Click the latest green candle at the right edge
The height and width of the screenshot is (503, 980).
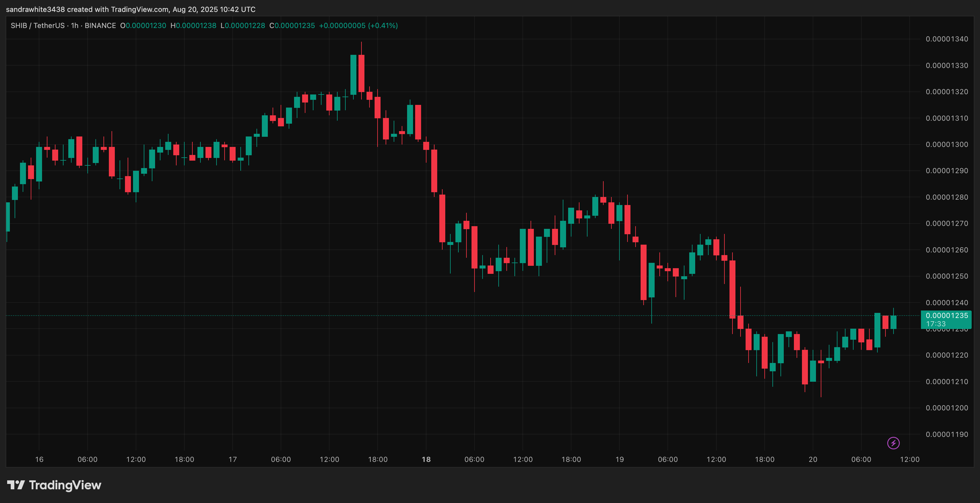coord(893,322)
